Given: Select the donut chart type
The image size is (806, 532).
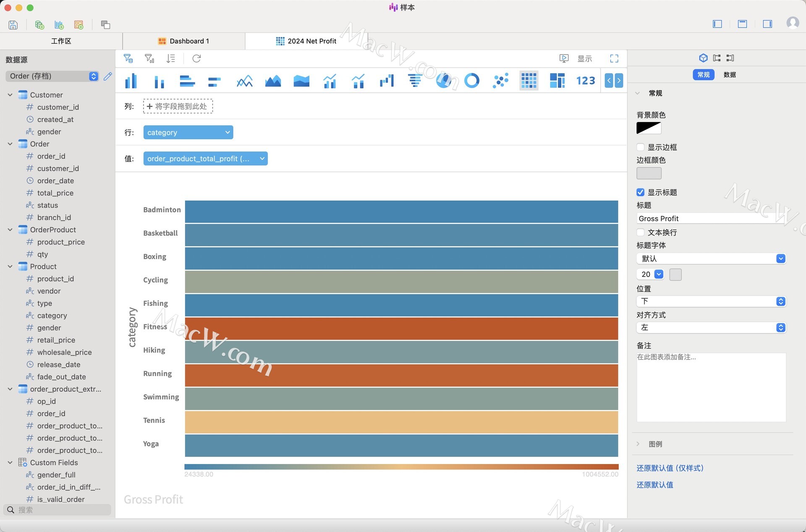Looking at the screenshot, I should click(472, 80).
